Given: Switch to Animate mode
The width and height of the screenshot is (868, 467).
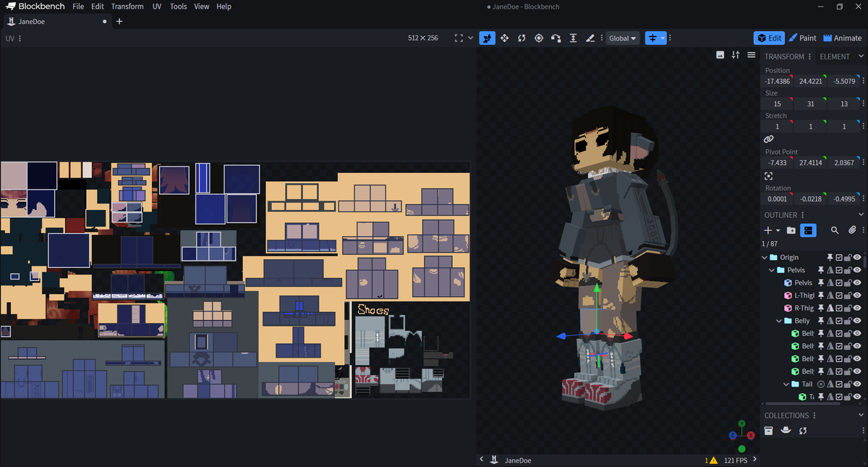Looking at the screenshot, I should tap(843, 38).
